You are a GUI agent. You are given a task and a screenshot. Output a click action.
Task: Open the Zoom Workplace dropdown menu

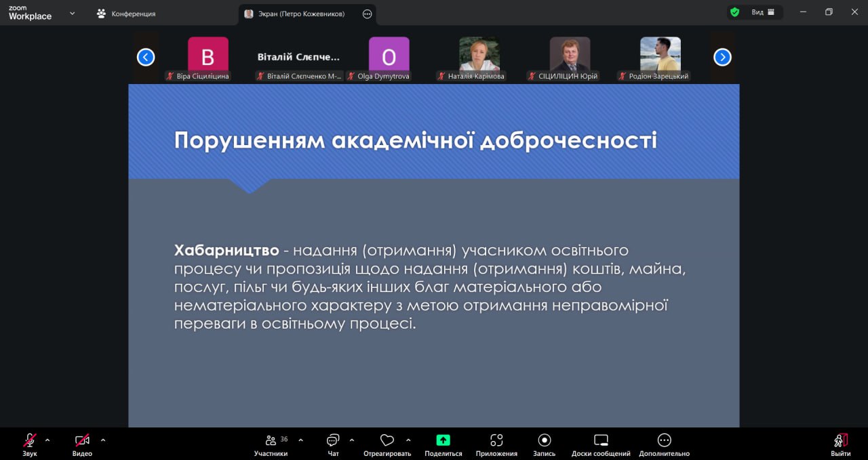coord(72,13)
